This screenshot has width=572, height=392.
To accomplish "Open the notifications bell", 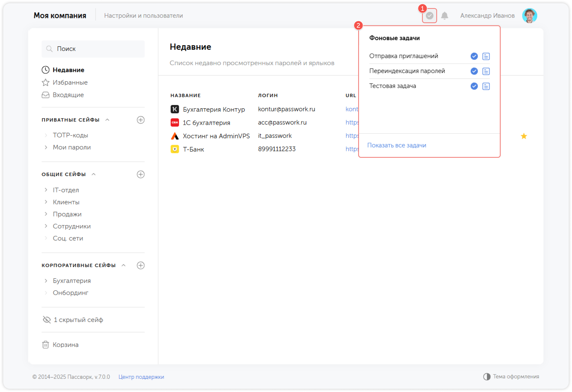I will 445,16.
